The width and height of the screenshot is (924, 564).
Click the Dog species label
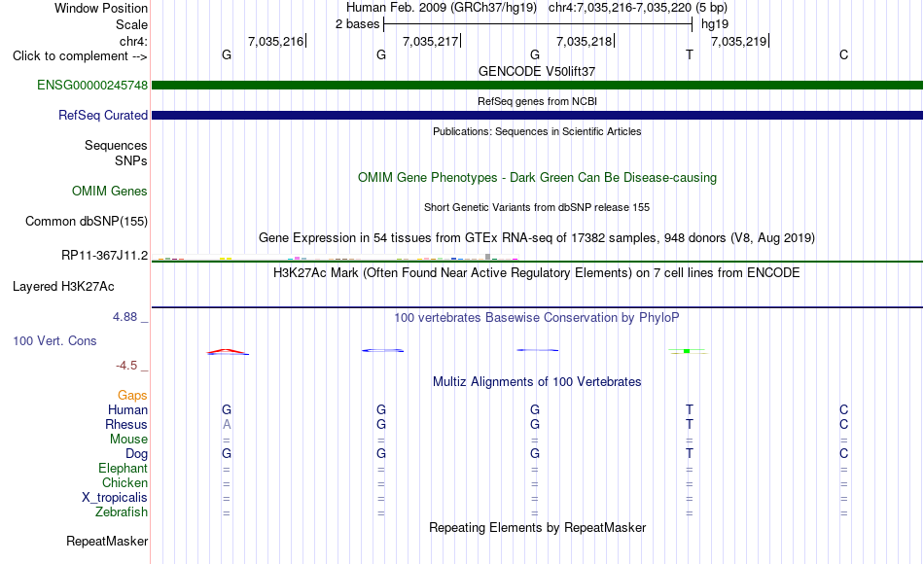click(136, 454)
